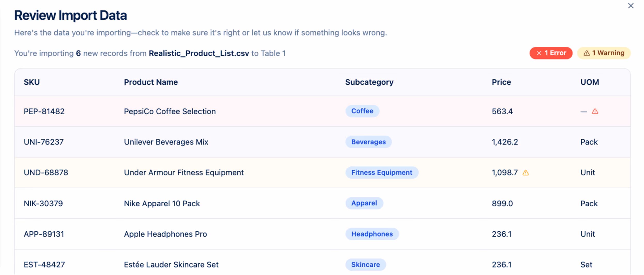The image size is (644, 275).
Task: Click the Price column header
Action: [501, 82]
